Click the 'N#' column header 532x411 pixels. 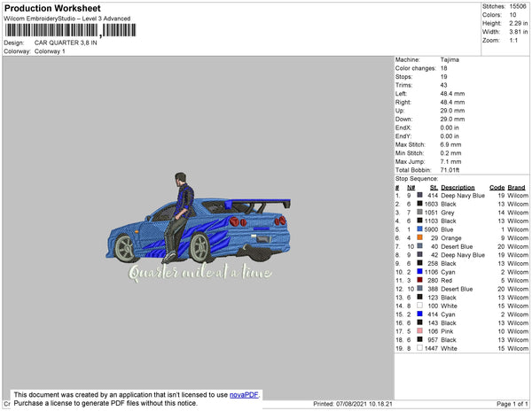pos(411,188)
